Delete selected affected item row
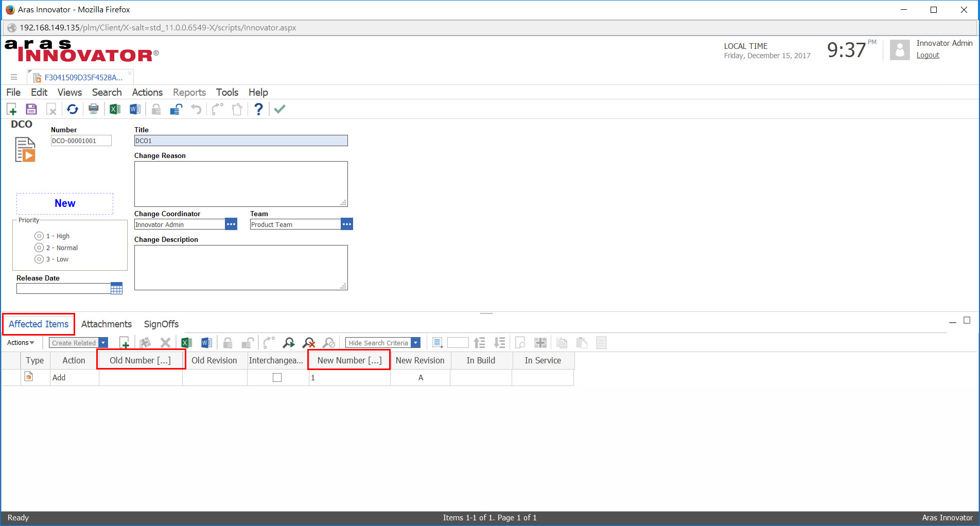Viewport: 980px width, 526px height. 165,343
